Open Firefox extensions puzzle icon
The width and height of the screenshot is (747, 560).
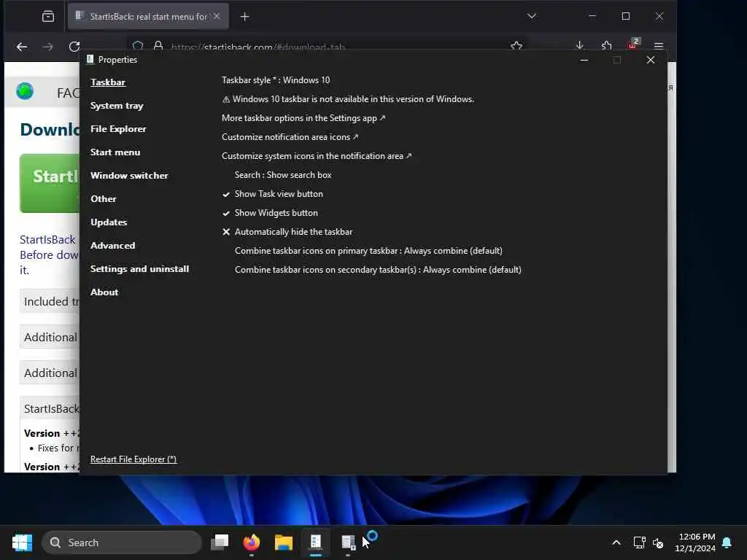click(x=606, y=46)
